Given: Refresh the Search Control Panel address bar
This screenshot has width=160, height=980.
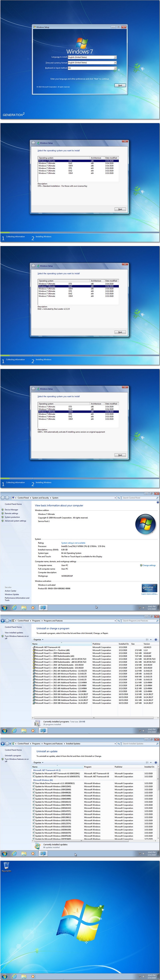Looking at the screenshot, I should pyautogui.click(x=119, y=498).
